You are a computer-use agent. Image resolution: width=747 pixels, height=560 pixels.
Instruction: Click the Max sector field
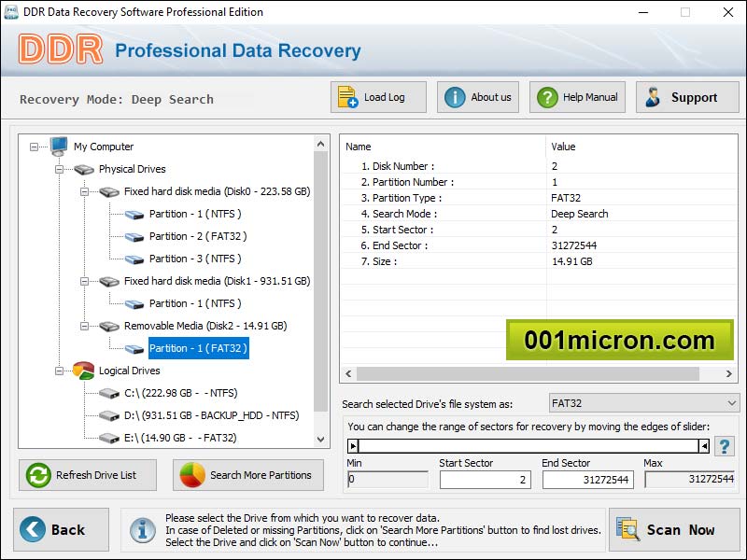tap(690, 479)
